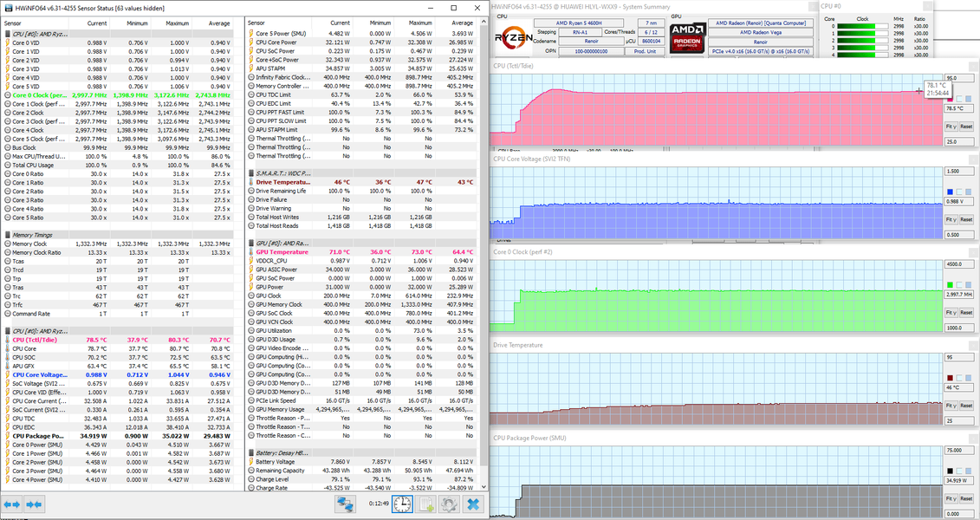Viewport: 980px width, 520px height.
Task: Click the 4500.0 maximum field in Clock graph
Action: point(958,264)
